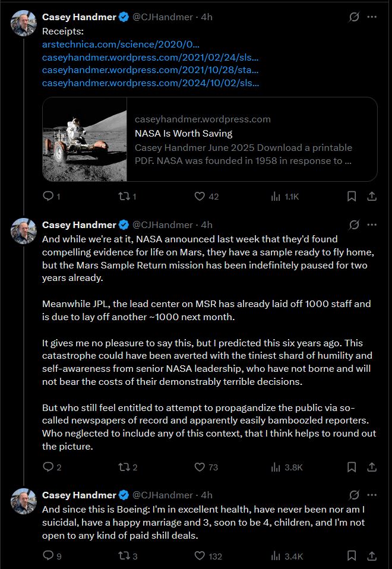Like the post with 42 likes

point(200,197)
